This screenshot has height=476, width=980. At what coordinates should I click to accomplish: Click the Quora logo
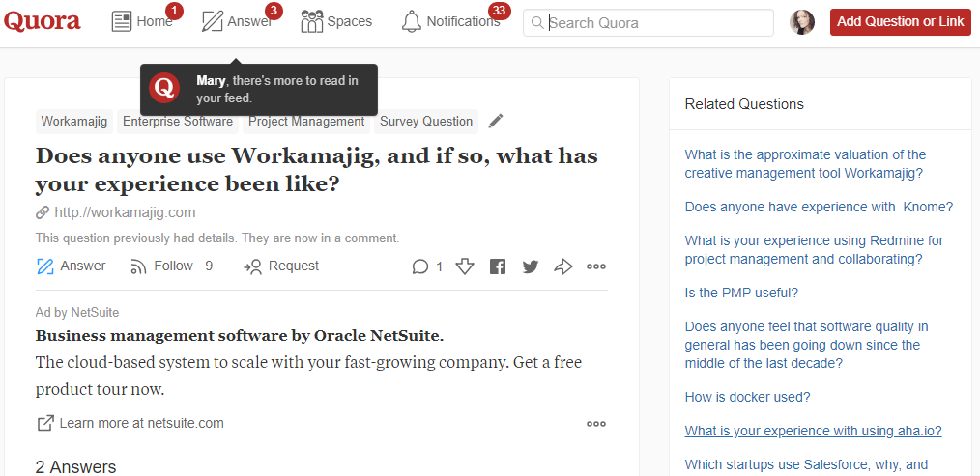click(43, 22)
